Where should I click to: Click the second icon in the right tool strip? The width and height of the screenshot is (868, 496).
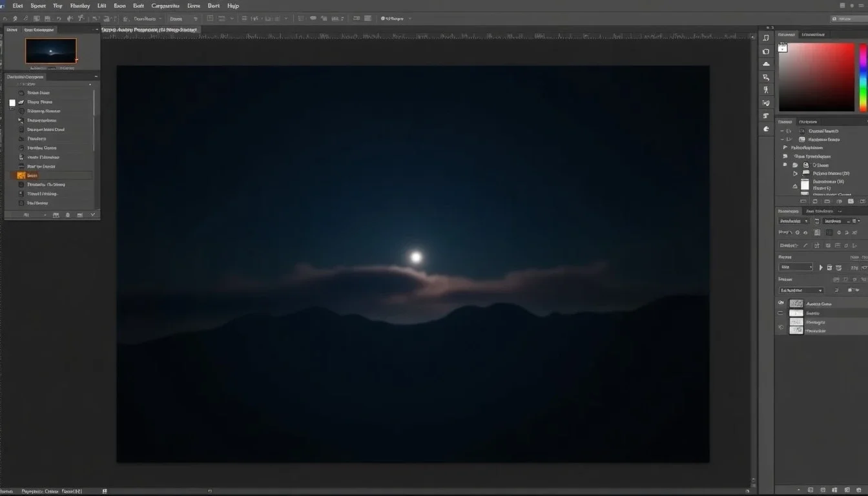coord(766,51)
